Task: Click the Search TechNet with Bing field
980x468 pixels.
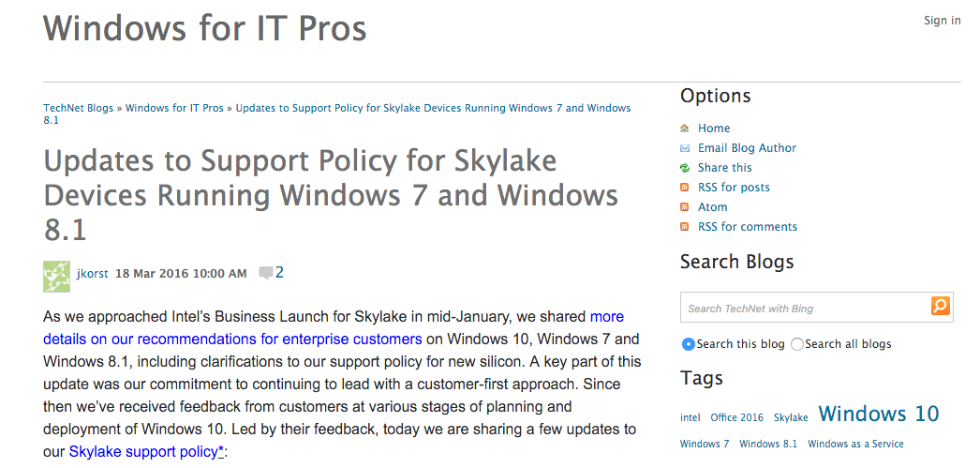Action: tap(804, 308)
